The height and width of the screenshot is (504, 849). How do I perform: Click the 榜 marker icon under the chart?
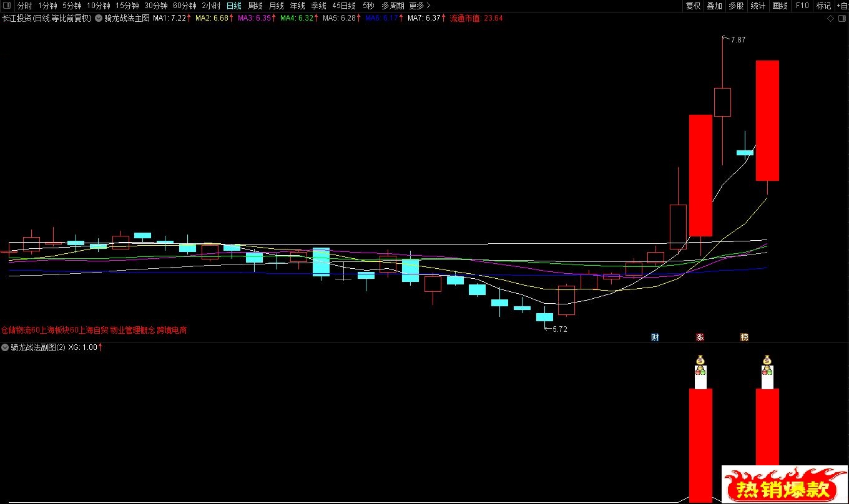coord(744,337)
